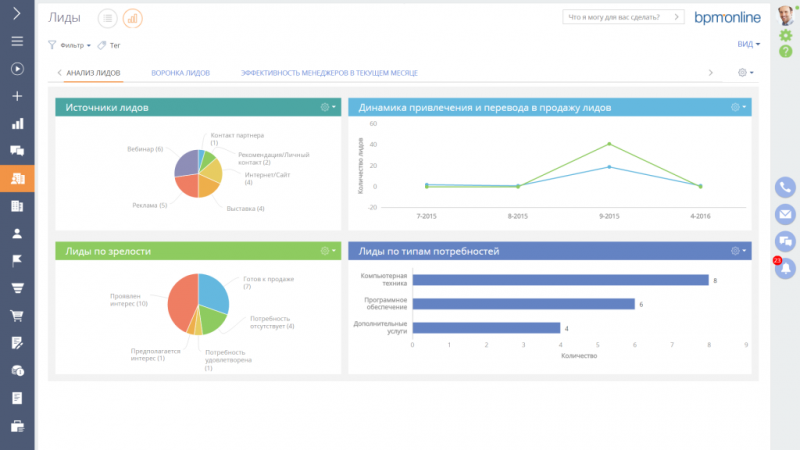800x450 pixels.
Task: Switch to analytics chart view toggle
Action: (x=133, y=18)
